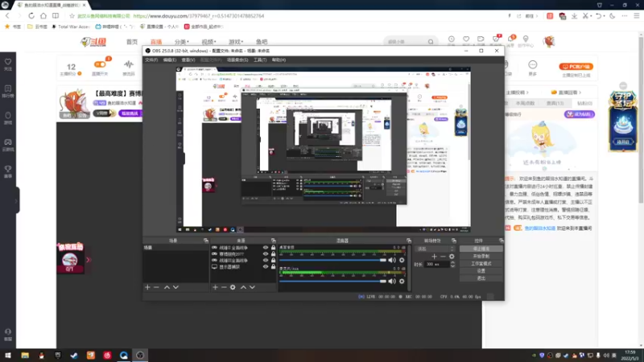The width and height of the screenshot is (644, 362).
Task: Remove scene transition with minus icon
Action: pyautogui.click(x=443, y=257)
